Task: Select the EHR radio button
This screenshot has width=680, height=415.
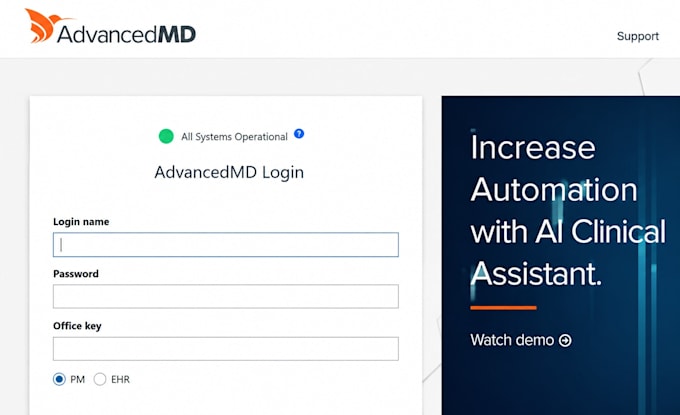Action: 100,379
